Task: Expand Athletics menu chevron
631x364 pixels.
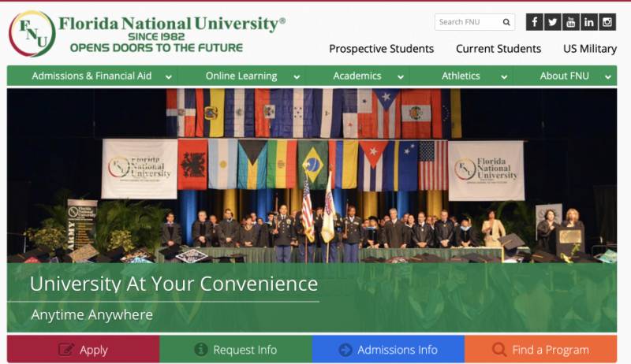Action: (x=504, y=76)
